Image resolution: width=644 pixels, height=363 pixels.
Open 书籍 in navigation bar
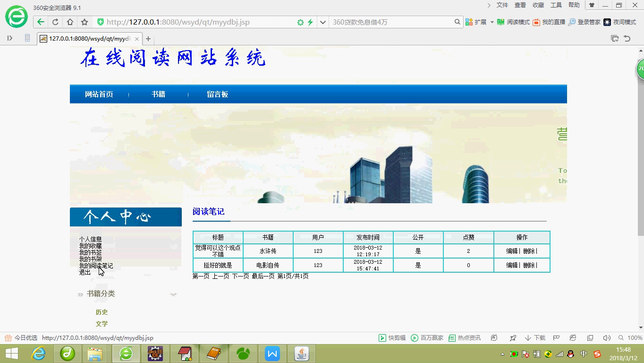click(158, 95)
